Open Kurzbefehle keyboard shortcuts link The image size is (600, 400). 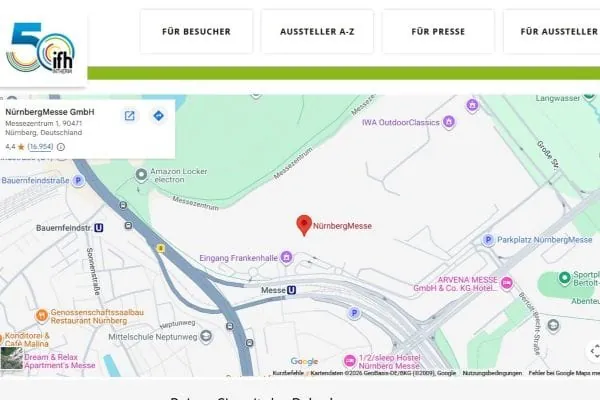(288, 373)
